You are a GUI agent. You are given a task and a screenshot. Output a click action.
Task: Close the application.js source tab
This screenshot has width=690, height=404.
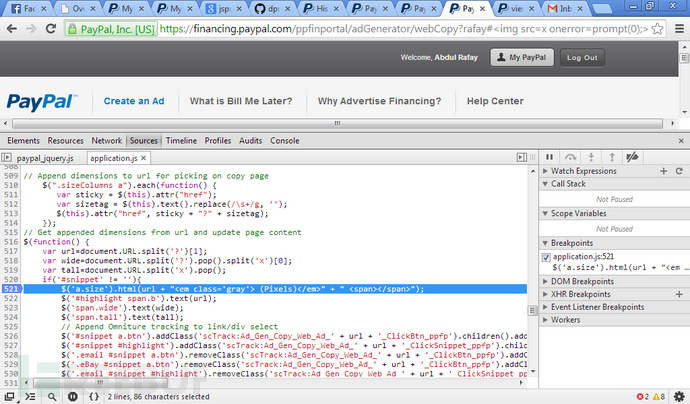(x=143, y=158)
